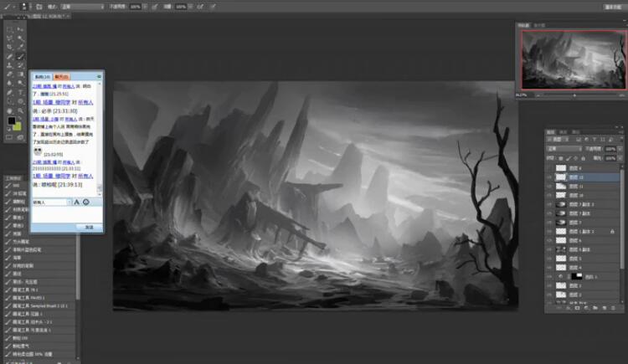
Task: Hide the 曲线 1 adjustment layer
Action: pos(550,276)
